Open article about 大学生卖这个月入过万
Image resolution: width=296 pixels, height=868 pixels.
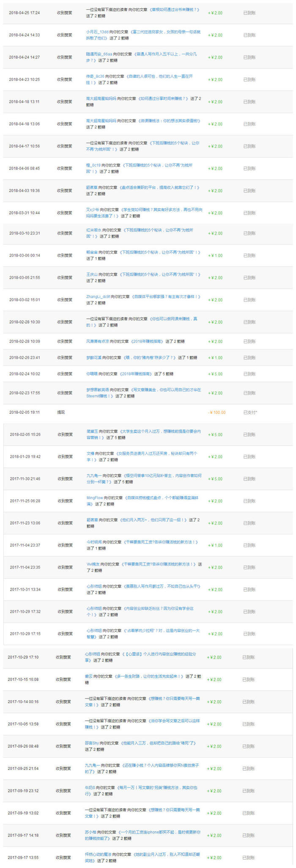[x=144, y=435]
